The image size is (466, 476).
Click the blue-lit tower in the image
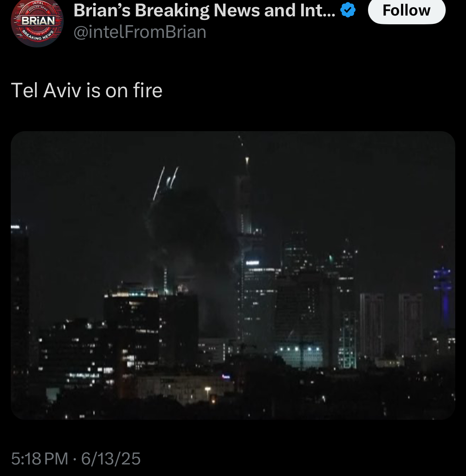coord(443,296)
